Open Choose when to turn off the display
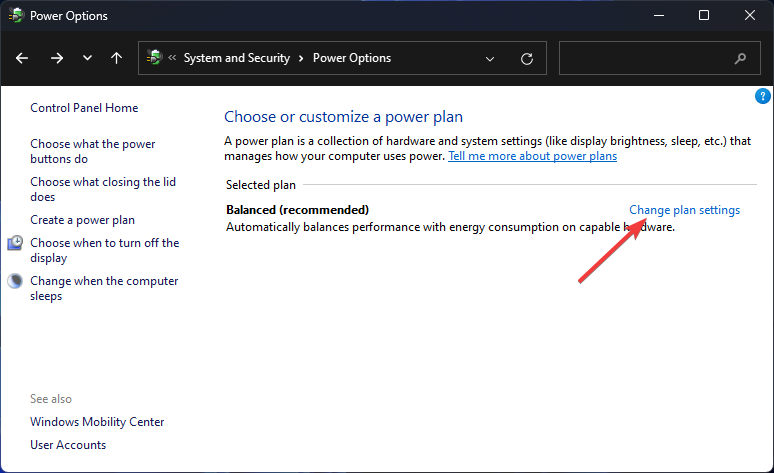Screen dimensions: 774x473 (x=105, y=250)
